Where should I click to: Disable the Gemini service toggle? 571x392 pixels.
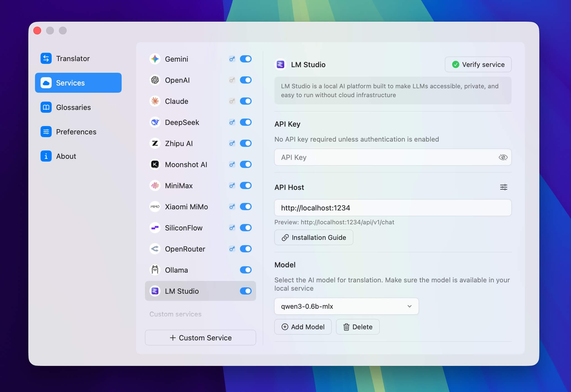pyautogui.click(x=246, y=59)
